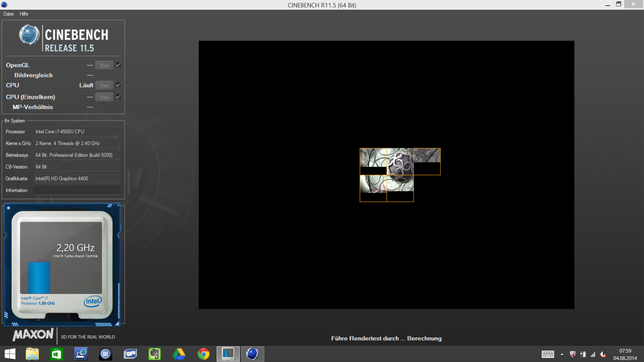Expand hidden system tray icons arrow
The width and height of the screenshot is (644, 362).
tap(562, 354)
